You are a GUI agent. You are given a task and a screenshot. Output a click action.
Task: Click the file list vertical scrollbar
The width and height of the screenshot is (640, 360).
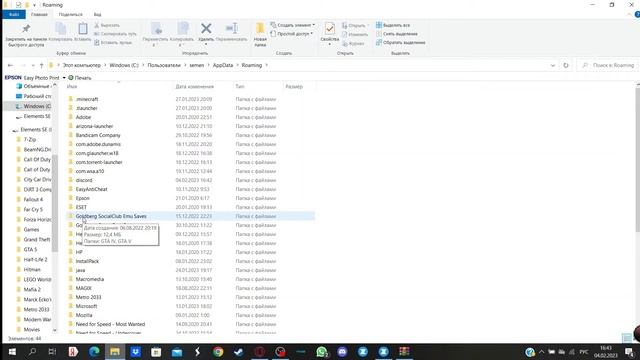(x=638, y=159)
